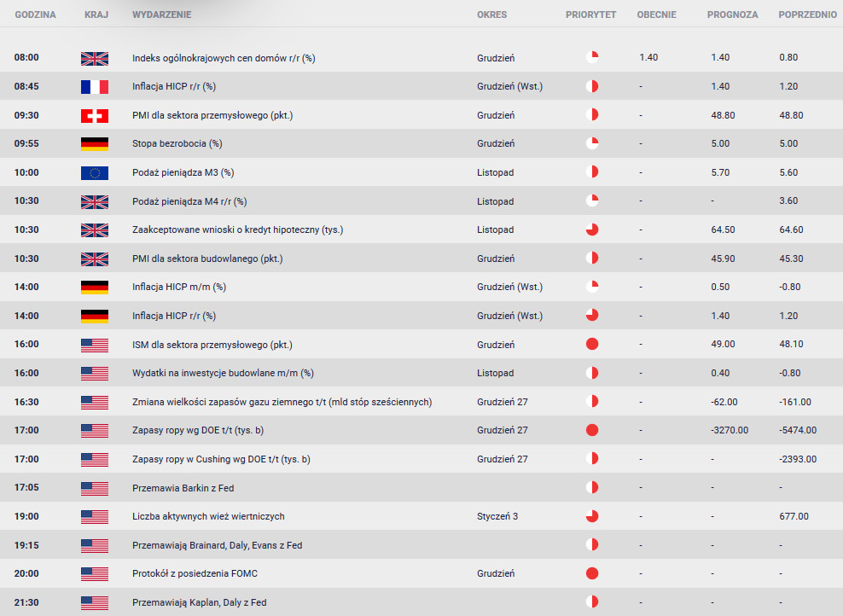Image resolution: width=843 pixels, height=616 pixels.
Task: Click the Swiss flag icon
Action: (95, 115)
